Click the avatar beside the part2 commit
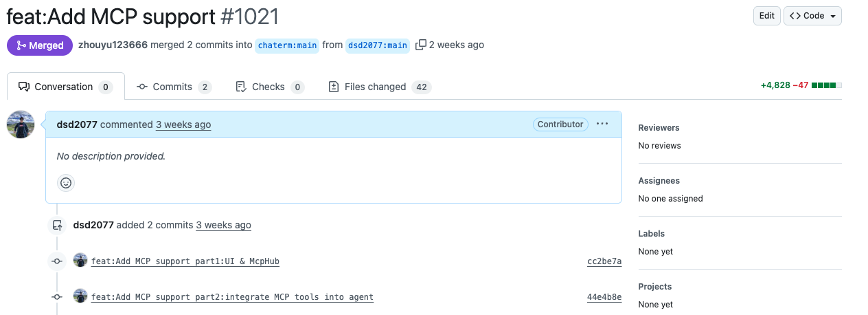 (80, 296)
